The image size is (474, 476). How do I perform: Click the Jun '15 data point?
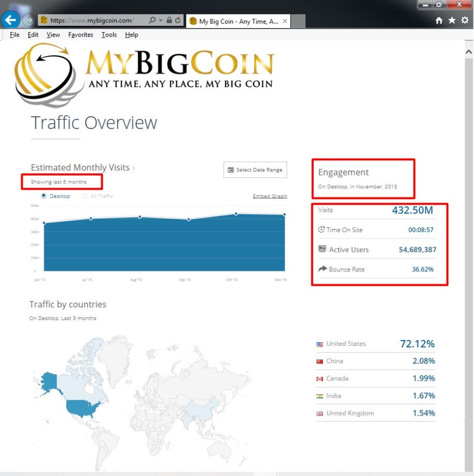[x=44, y=223]
